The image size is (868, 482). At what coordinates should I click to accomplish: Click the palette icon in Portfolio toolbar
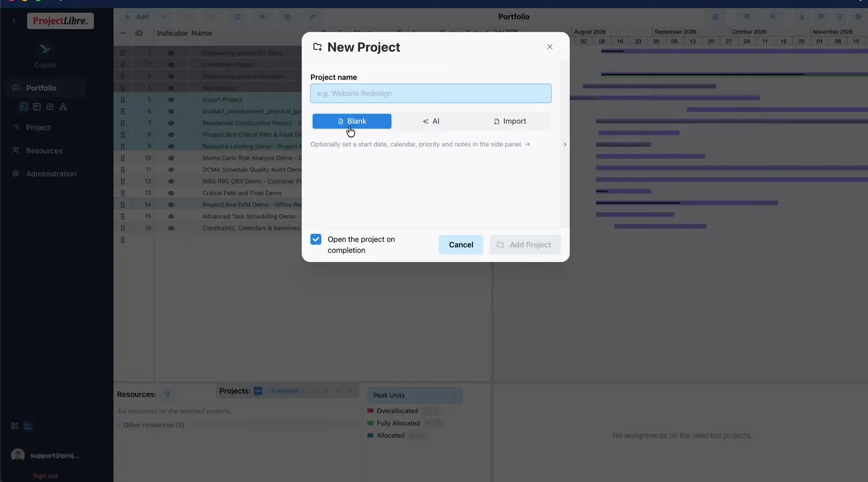click(x=821, y=17)
